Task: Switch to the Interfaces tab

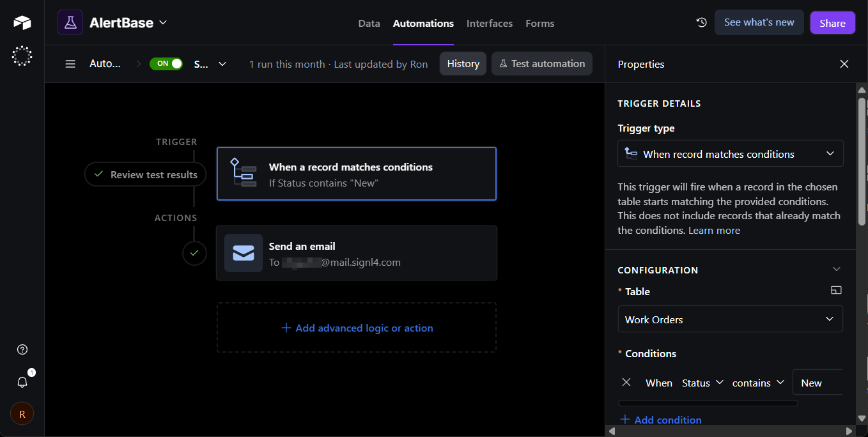Action: pyautogui.click(x=490, y=23)
